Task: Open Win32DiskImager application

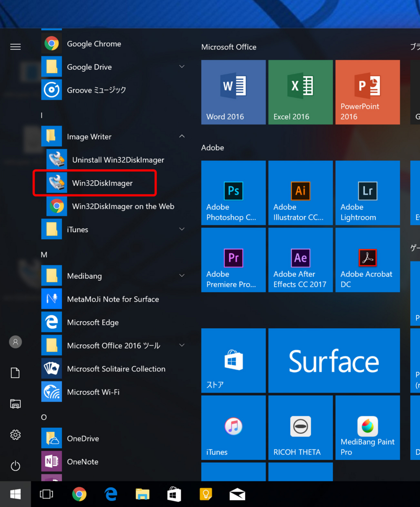Action: coord(113,183)
